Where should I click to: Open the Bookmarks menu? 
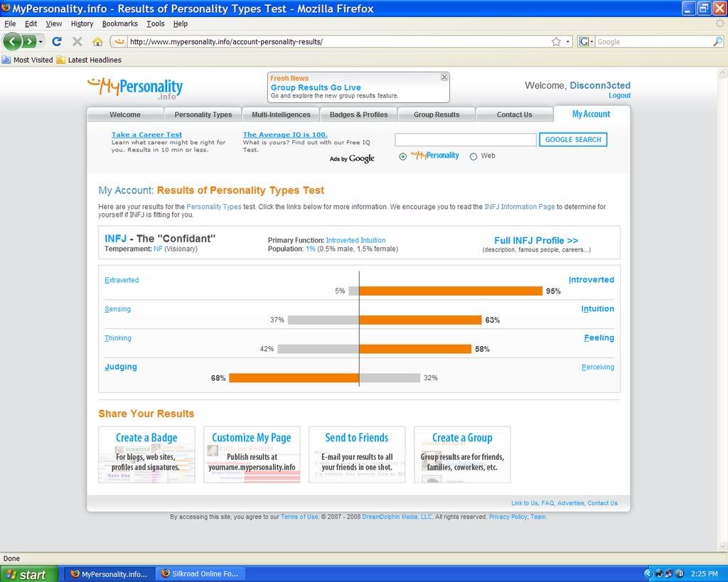(x=119, y=23)
